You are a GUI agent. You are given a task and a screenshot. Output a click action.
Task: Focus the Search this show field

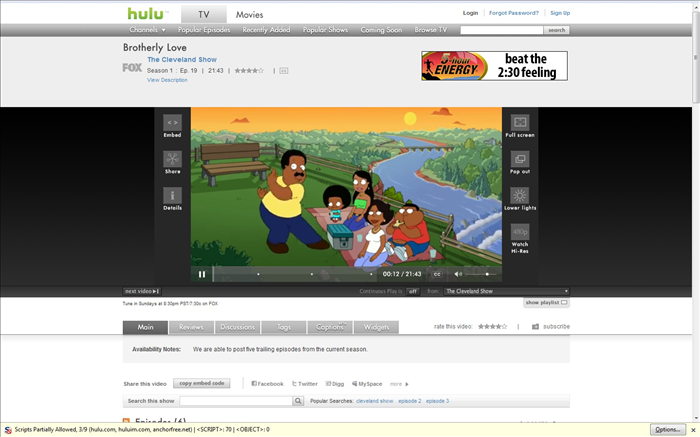tap(236, 401)
